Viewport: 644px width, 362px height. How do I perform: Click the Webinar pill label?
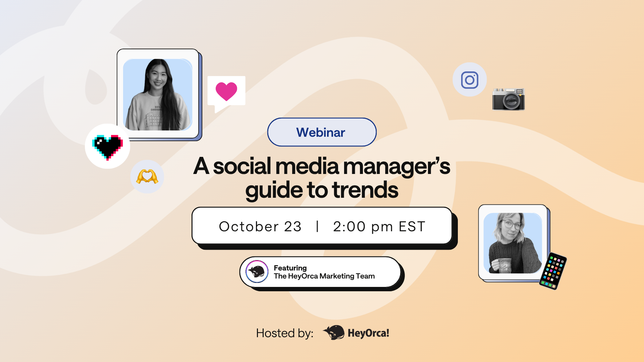pyautogui.click(x=321, y=132)
